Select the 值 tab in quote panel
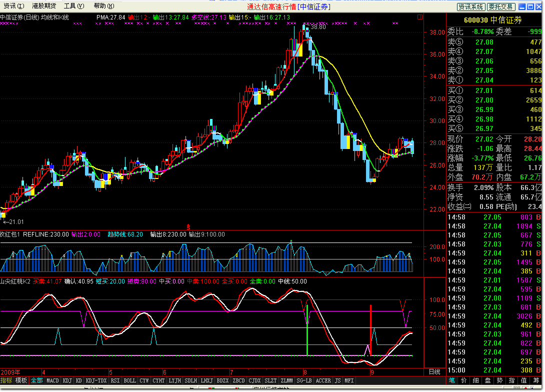This screenshot has width=545, height=392. pos(524,380)
